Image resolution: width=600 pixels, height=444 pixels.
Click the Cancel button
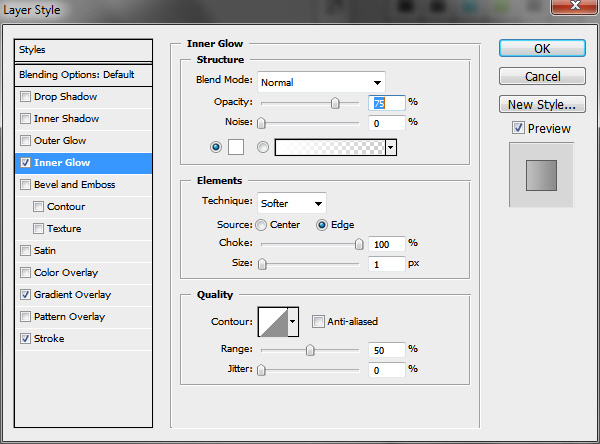[x=542, y=76]
